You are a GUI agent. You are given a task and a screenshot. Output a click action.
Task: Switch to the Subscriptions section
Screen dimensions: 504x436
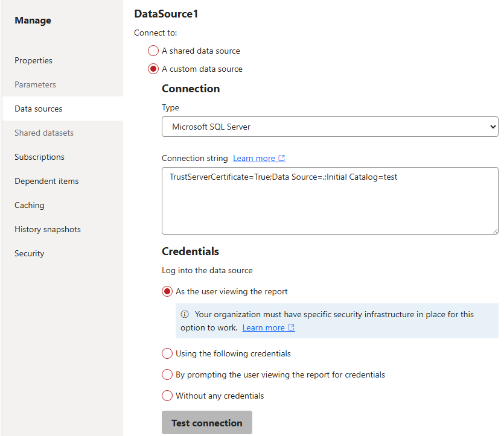point(39,157)
